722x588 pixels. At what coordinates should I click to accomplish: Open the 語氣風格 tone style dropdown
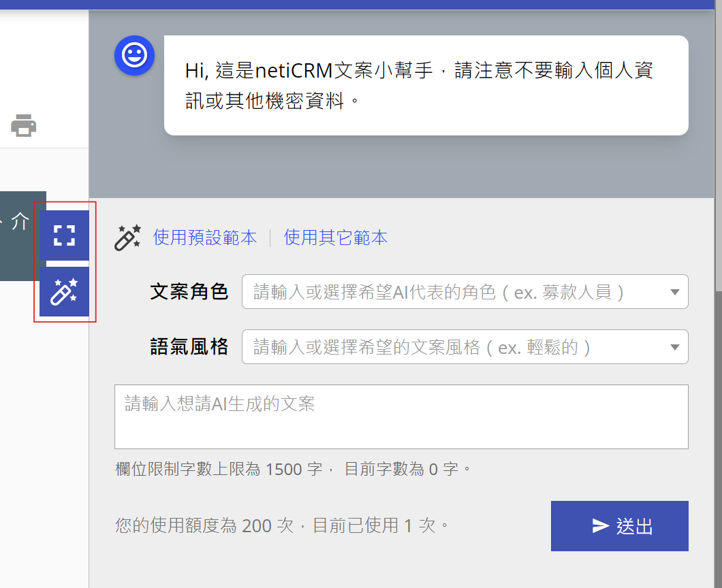(x=465, y=347)
